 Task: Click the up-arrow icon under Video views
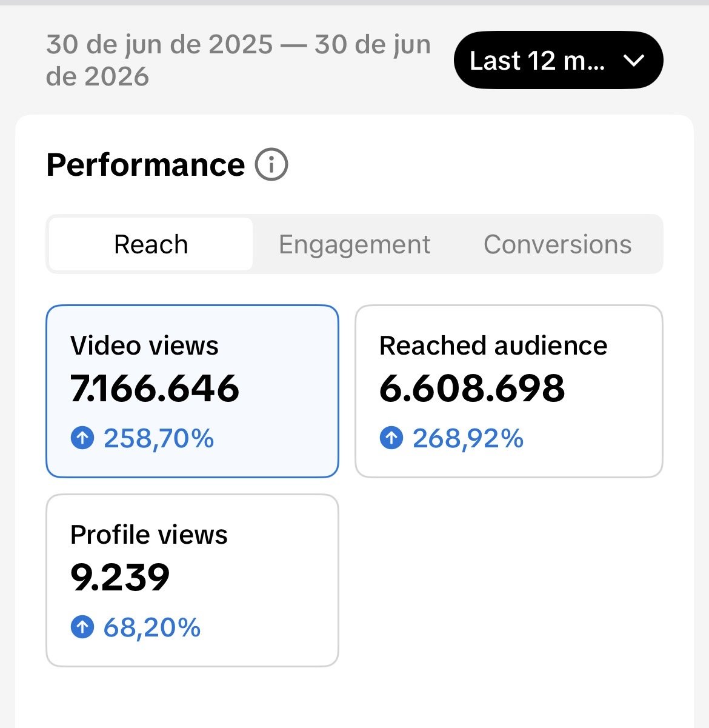coord(82,438)
